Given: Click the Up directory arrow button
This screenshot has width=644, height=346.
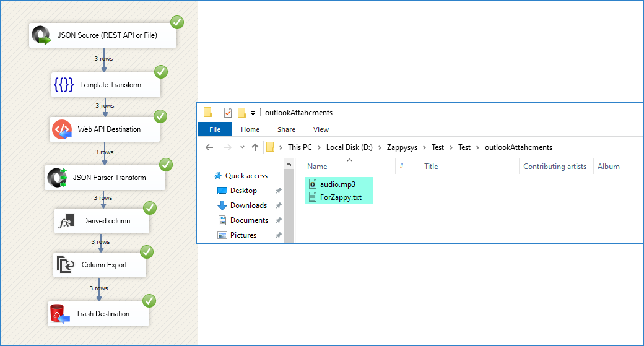Looking at the screenshot, I should (255, 147).
